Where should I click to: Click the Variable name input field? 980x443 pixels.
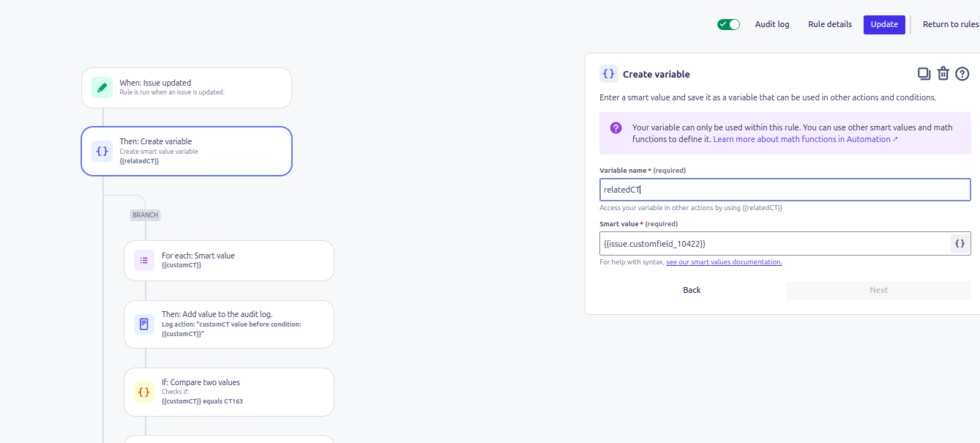coord(785,190)
